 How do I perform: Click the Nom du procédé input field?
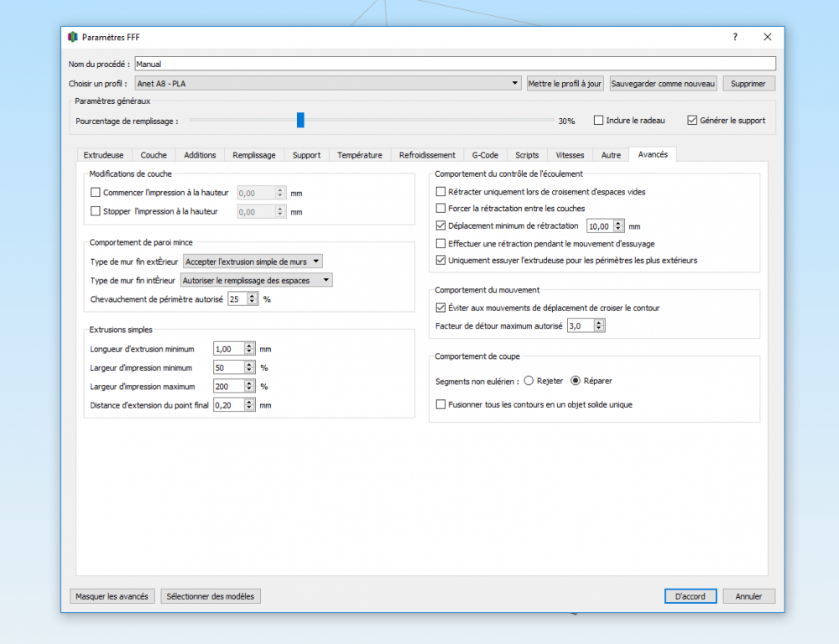coord(455,64)
